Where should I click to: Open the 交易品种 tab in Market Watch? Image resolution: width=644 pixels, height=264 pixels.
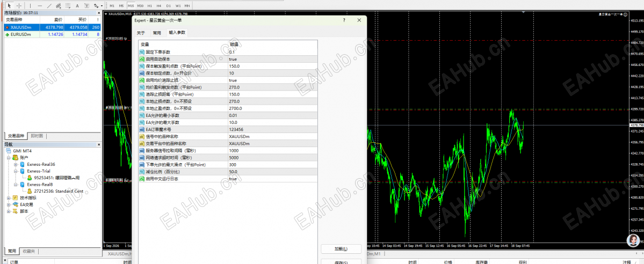pos(16,136)
